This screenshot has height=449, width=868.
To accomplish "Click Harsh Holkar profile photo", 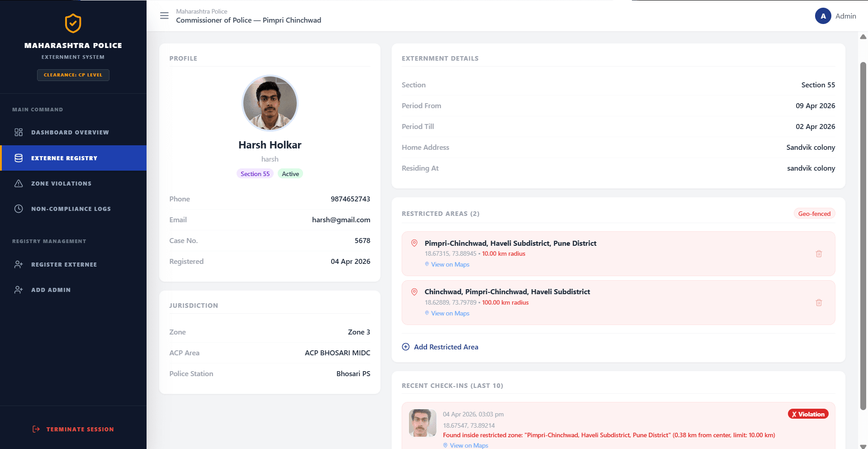I will pos(270,103).
